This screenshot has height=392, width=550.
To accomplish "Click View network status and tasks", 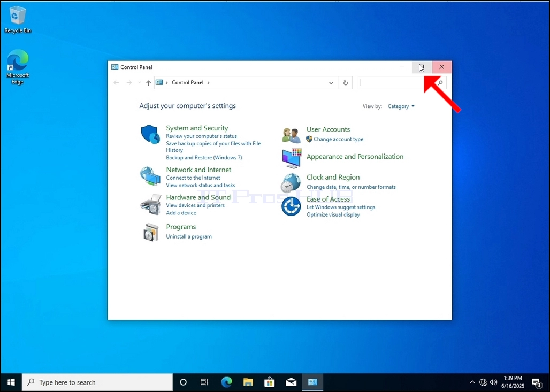I will [x=201, y=185].
